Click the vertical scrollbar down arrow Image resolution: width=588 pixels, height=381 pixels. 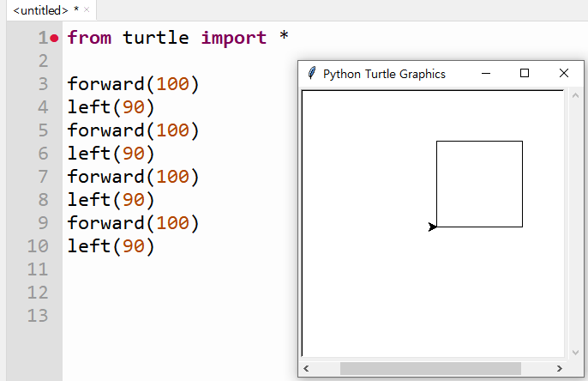click(575, 352)
